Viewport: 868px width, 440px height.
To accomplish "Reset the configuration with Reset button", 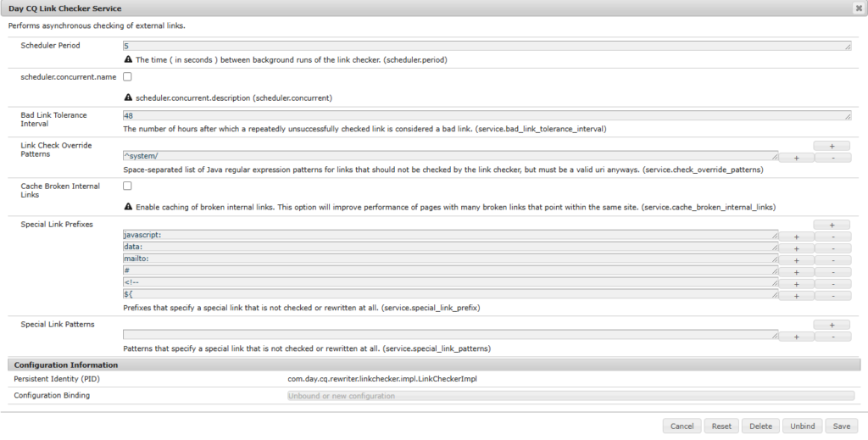I will (x=721, y=426).
